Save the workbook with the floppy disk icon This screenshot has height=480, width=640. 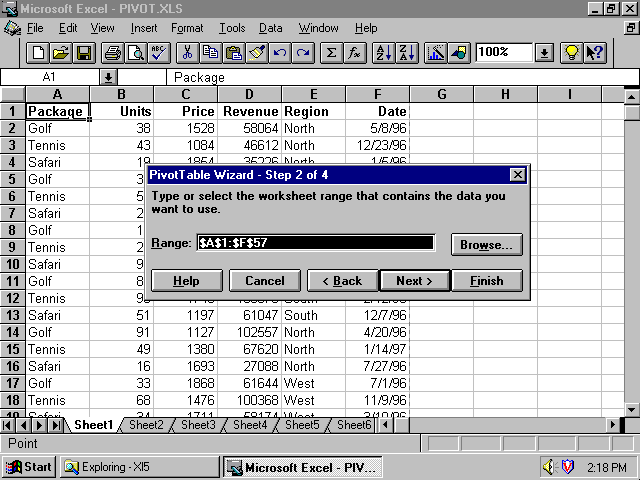pyautogui.click(x=84, y=53)
